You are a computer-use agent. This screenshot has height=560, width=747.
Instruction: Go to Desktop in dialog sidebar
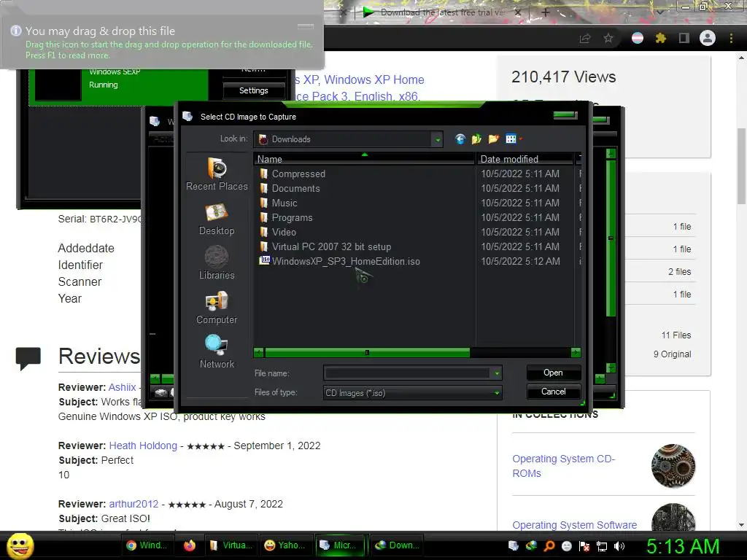(x=217, y=219)
